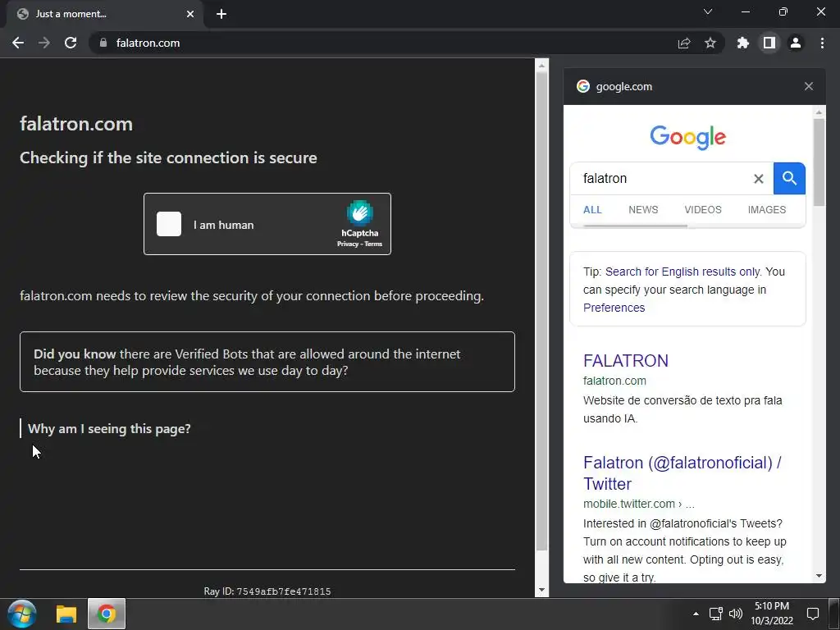Screen dimensions: 840x630
Task: Open the Falatron (@falatronoficial) Twitter result
Action: point(682,473)
